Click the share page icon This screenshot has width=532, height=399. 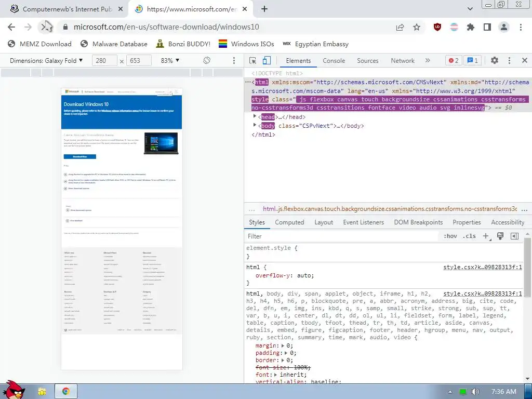click(400, 27)
